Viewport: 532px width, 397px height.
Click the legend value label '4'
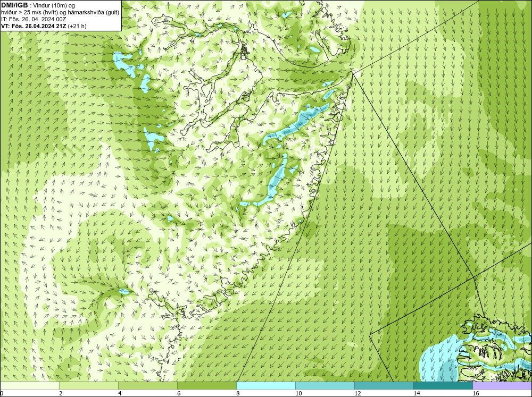120,393
